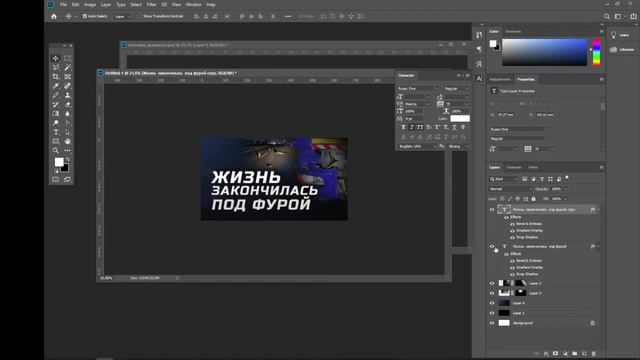
Task: Open the Libraries panel button
Action: [622, 49]
